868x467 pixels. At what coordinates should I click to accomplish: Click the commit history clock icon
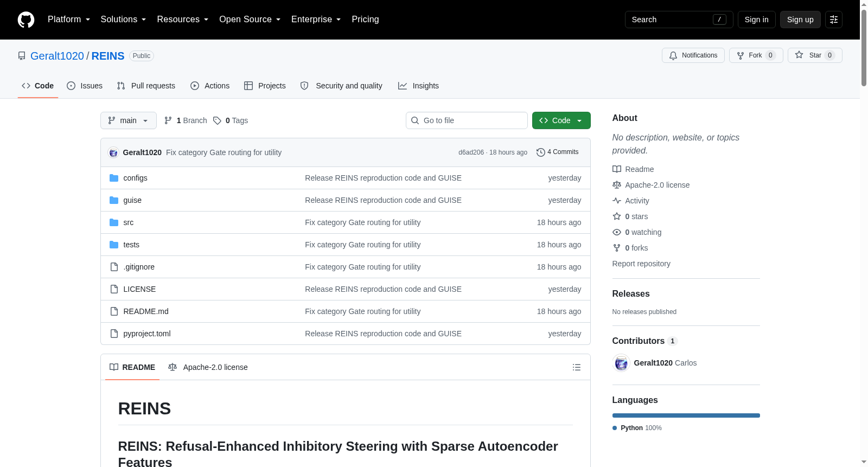tap(540, 152)
